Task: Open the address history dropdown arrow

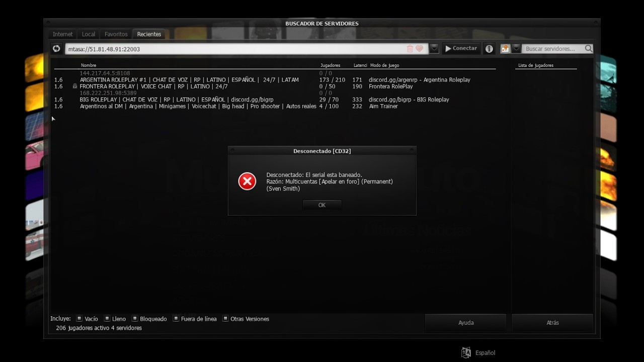Action: 434,49
